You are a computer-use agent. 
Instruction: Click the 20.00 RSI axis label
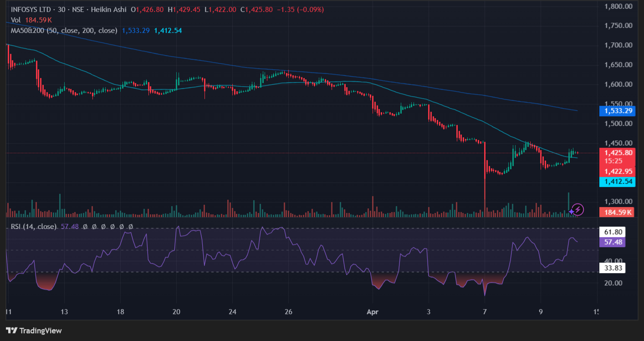point(614,283)
